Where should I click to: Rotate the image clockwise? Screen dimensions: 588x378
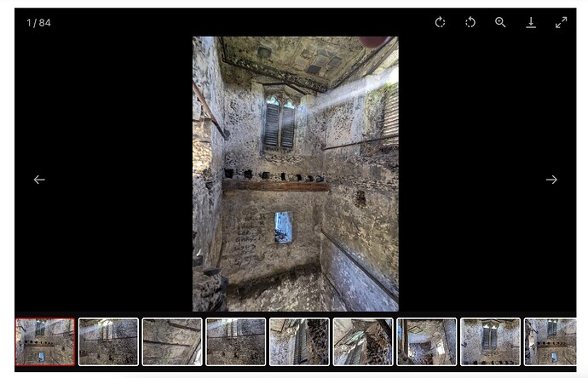[x=440, y=22]
